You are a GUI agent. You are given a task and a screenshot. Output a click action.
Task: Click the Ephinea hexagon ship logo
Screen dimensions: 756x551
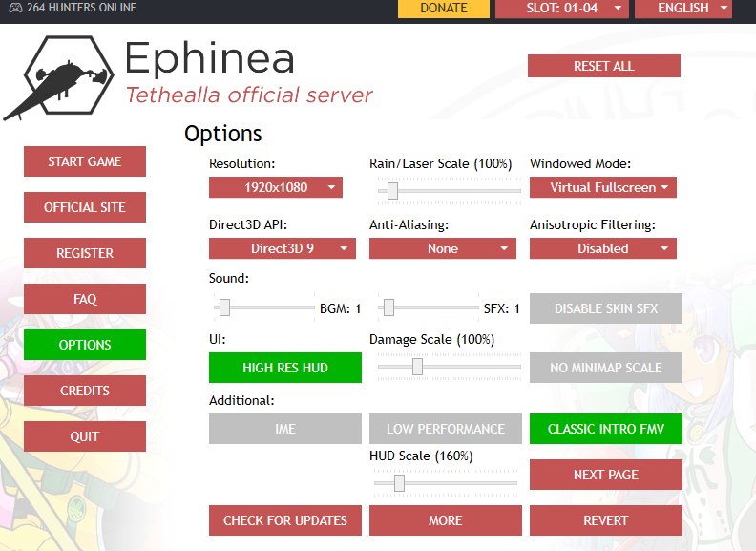click(x=60, y=77)
